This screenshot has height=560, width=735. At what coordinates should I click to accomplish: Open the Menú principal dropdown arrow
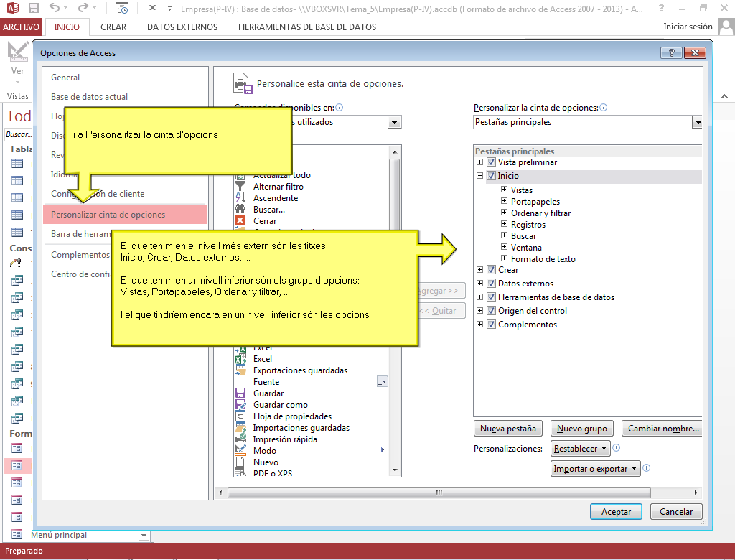(x=144, y=536)
